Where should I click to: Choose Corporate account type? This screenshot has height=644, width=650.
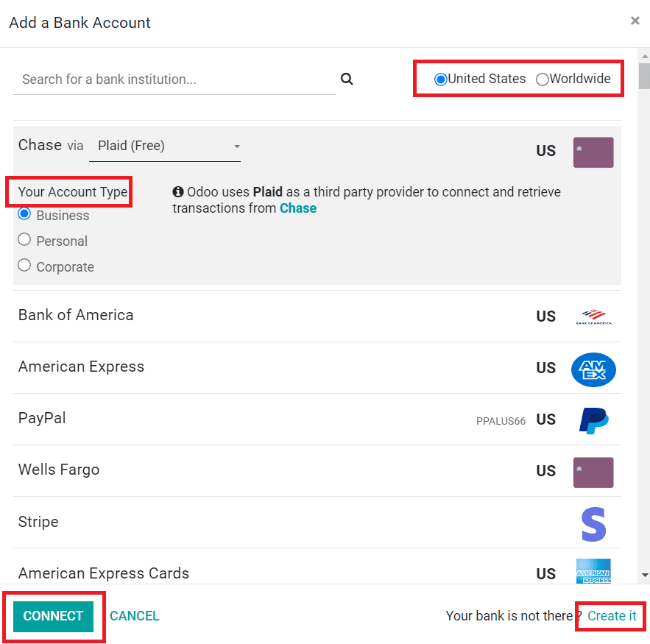[x=24, y=266]
